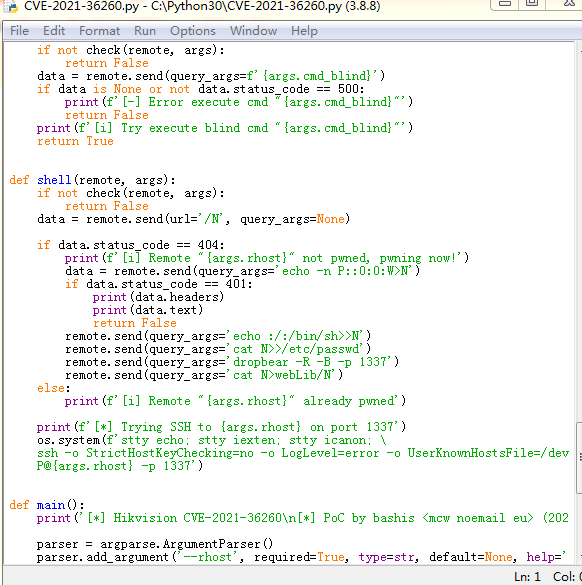
Task: Open the File menu
Action: [19, 31]
